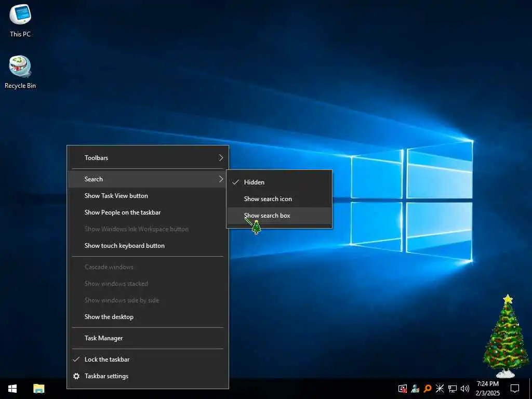Click the Show desktop sliver at taskbar end
This screenshot has height=399, width=532.
pyautogui.click(x=530, y=389)
